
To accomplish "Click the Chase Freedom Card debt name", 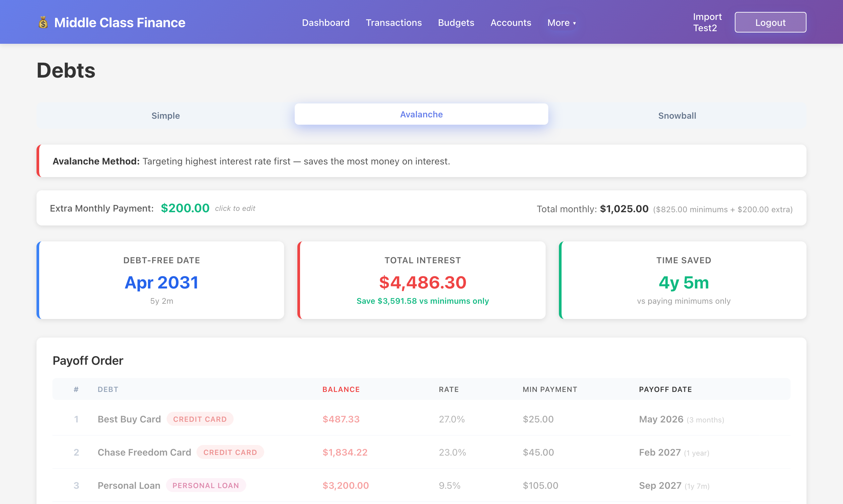I will point(144,452).
